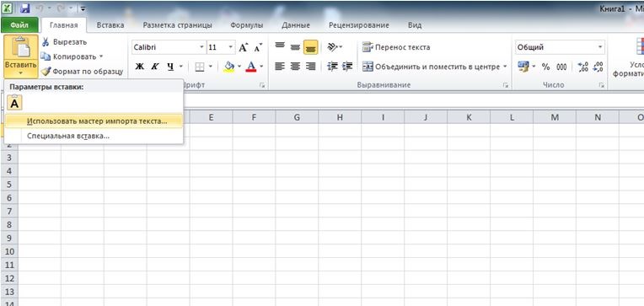Viewport: 644px width, 306px height.
Task: Click the increase font size icon
Action: [x=243, y=47]
